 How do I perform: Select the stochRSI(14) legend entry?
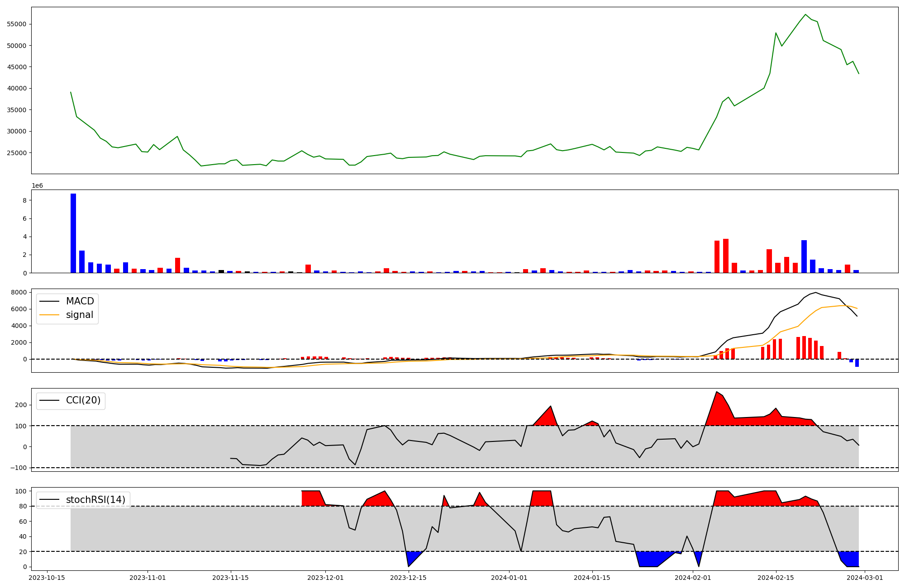[x=95, y=500]
